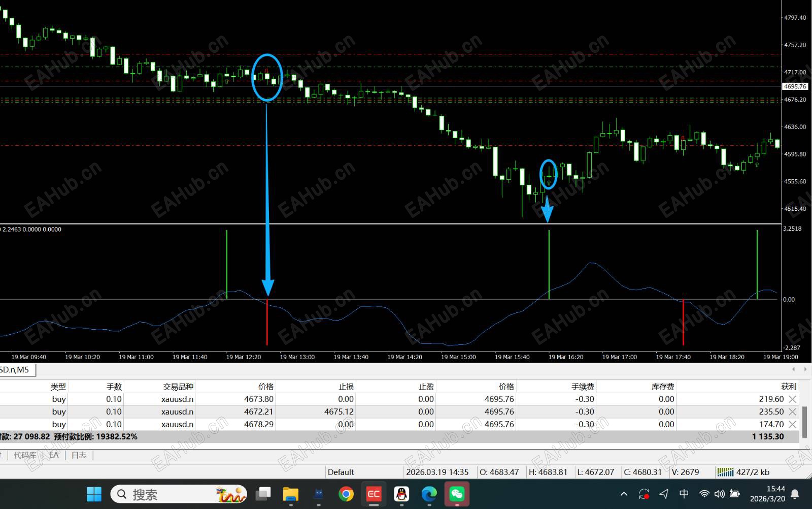
Task: Click the chart tabs scroll-right arrow
Action: click(805, 369)
